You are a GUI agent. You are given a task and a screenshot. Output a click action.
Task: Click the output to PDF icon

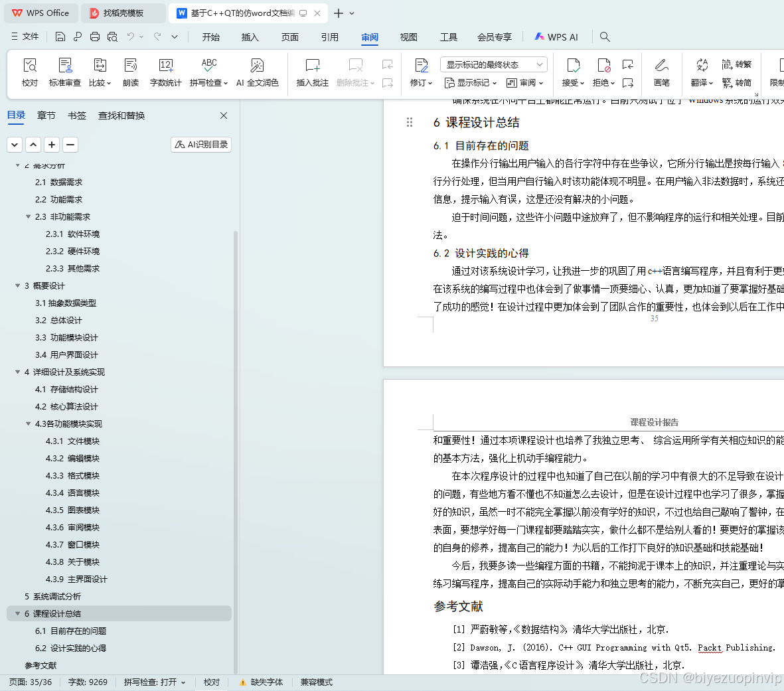point(78,37)
